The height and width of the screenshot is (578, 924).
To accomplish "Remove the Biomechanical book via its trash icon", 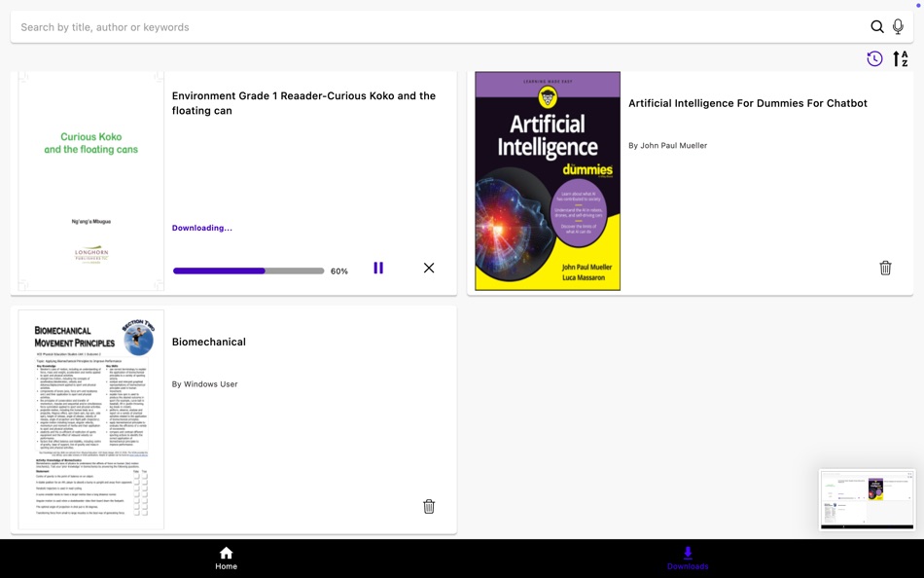I will 429,506.
